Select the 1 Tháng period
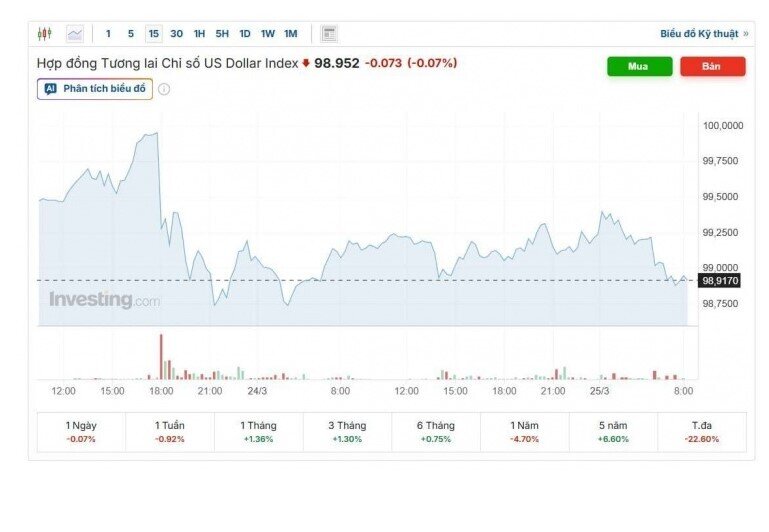Viewport: 769px width, 532px height. pos(258,432)
